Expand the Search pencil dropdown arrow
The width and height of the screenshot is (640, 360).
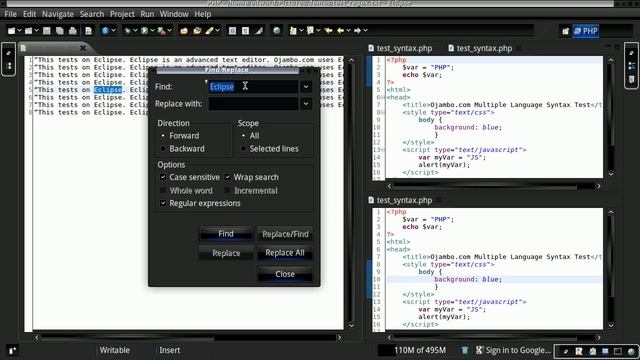point(218,31)
